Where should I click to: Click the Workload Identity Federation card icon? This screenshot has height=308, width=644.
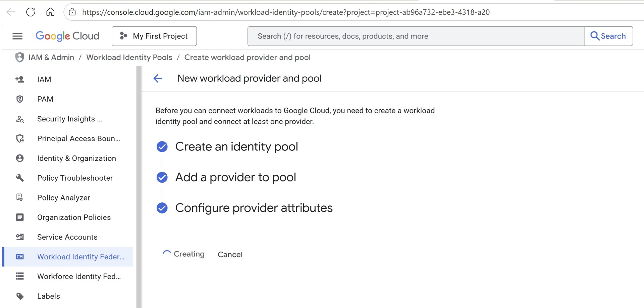(x=20, y=257)
